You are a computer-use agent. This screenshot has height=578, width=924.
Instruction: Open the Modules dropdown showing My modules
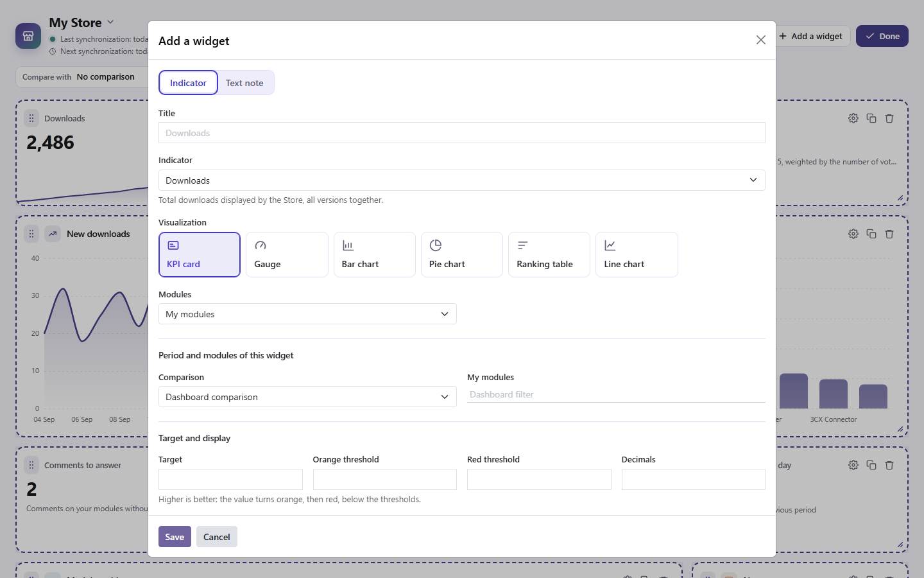point(307,314)
